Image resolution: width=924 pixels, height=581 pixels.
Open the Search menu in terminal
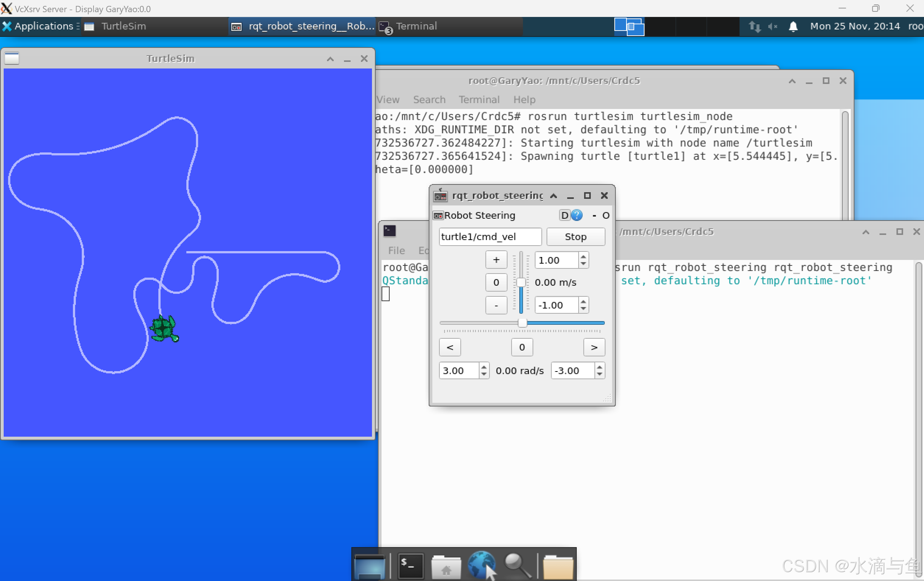click(x=429, y=99)
